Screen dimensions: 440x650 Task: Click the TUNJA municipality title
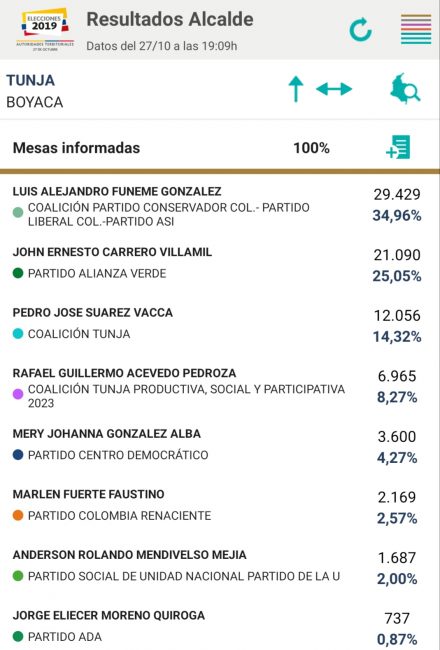tap(30, 80)
